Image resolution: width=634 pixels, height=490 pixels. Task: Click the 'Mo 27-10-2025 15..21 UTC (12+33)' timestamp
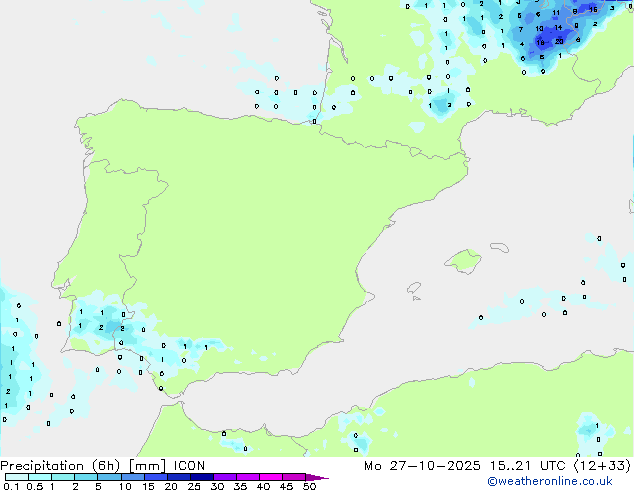click(x=497, y=466)
